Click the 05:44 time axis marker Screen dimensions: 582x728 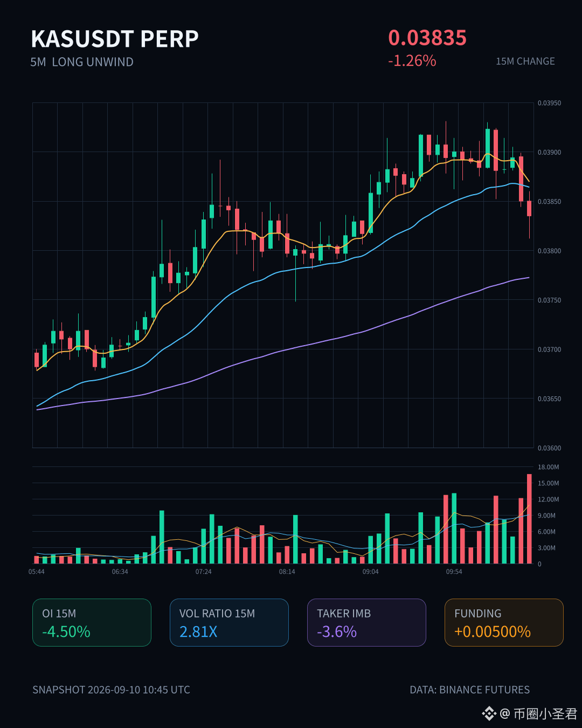point(37,572)
